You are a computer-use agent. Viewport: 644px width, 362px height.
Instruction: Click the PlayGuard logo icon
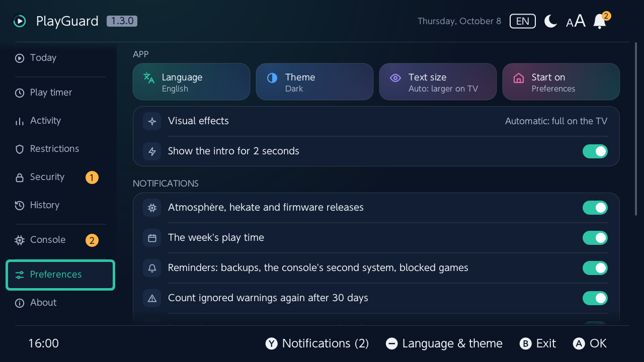(x=19, y=21)
